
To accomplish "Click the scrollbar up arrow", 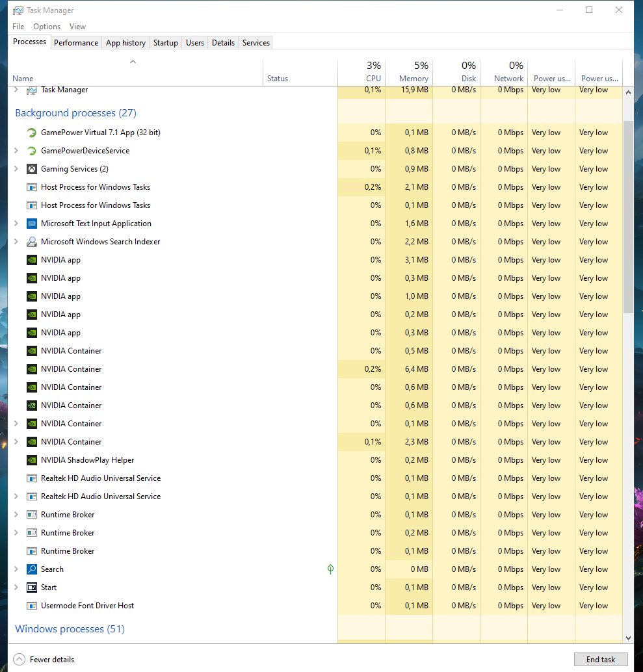I will coord(628,92).
